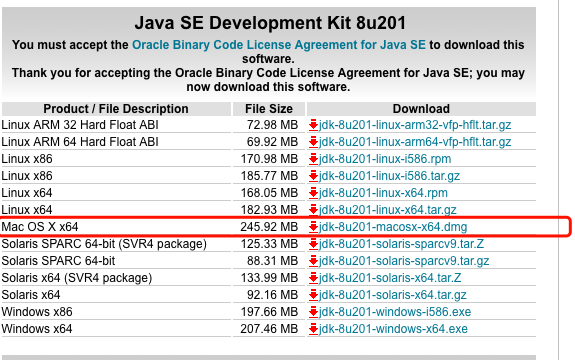Select the '92.16 MB' file size
Screen dimensions: 575x360
(272, 295)
